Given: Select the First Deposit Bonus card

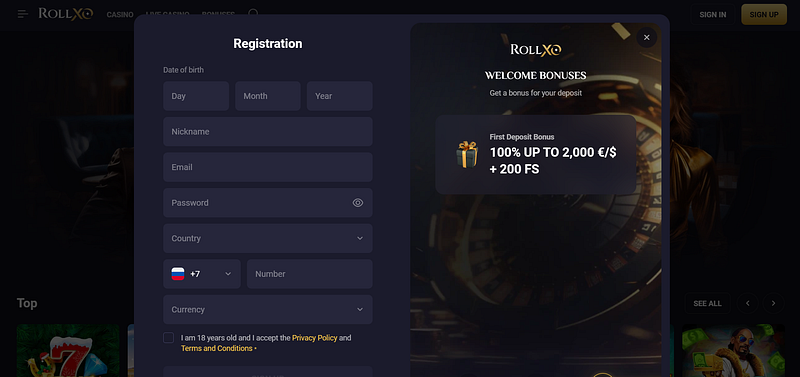Looking at the screenshot, I should click(x=536, y=155).
